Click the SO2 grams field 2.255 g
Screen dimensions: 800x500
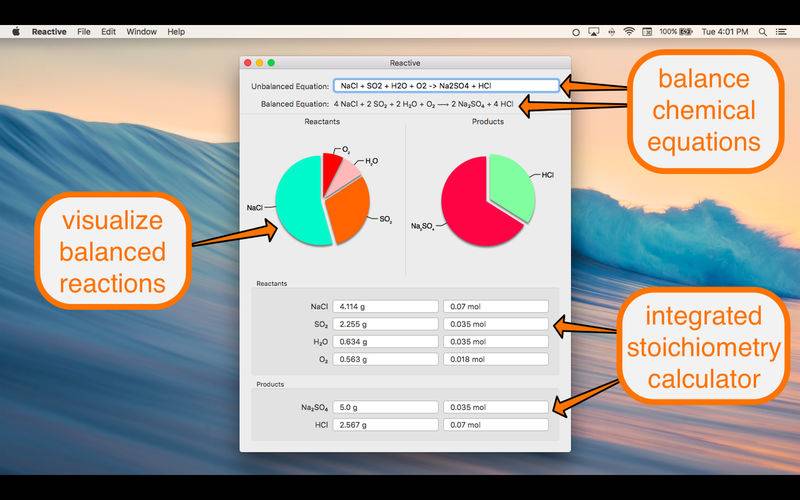click(385, 324)
